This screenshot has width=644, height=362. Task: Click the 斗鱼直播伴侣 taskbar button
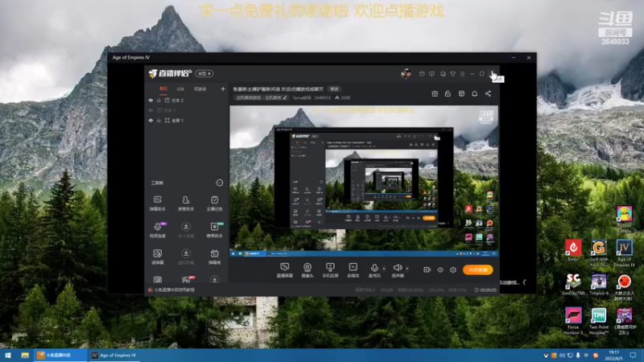tap(61, 356)
